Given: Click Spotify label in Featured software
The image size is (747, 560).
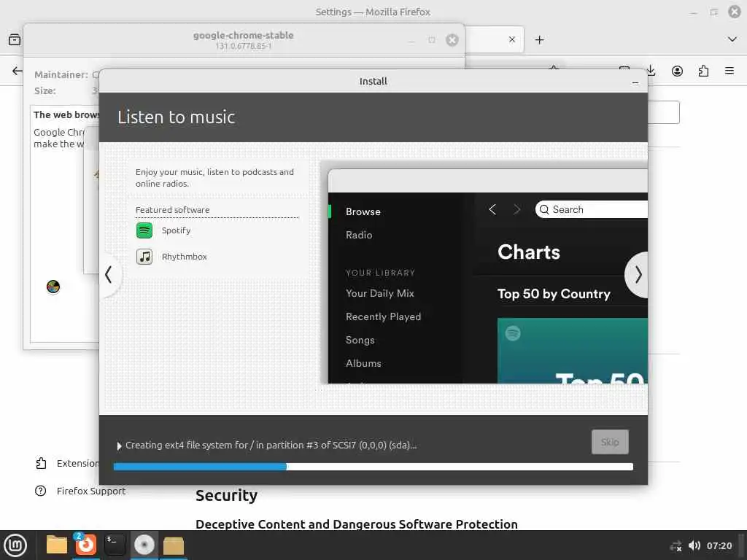Looking at the screenshot, I should click(176, 230).
